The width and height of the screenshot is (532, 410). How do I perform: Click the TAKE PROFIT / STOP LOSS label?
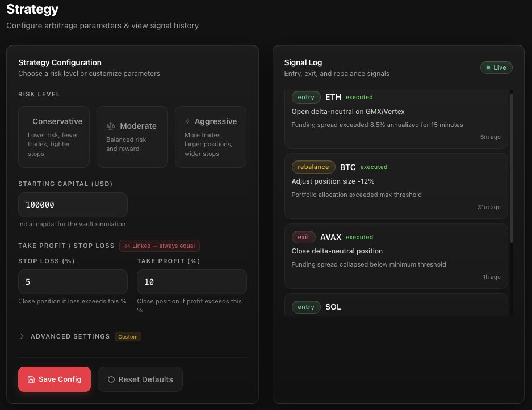coord(66,246)
